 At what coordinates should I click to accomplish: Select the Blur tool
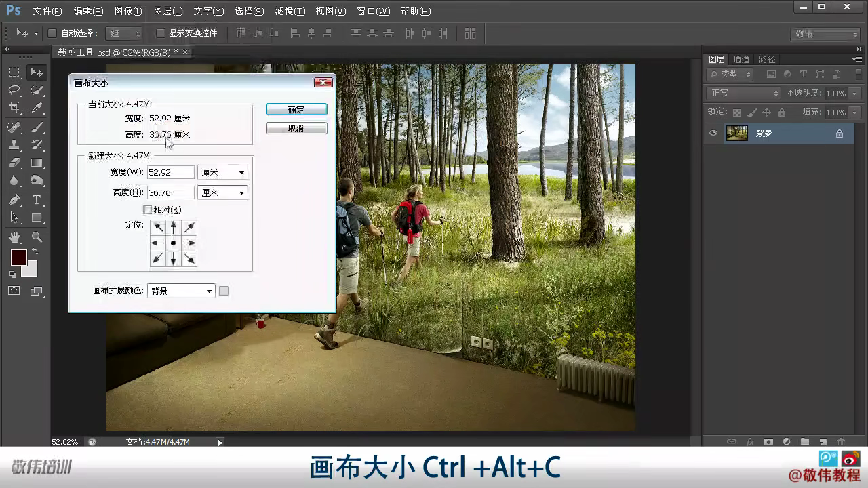point(14,180)
